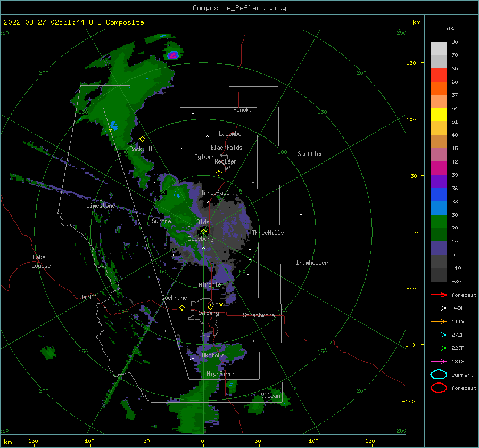Select the 36 dBZ blue swatch

(x=439, y=195)
